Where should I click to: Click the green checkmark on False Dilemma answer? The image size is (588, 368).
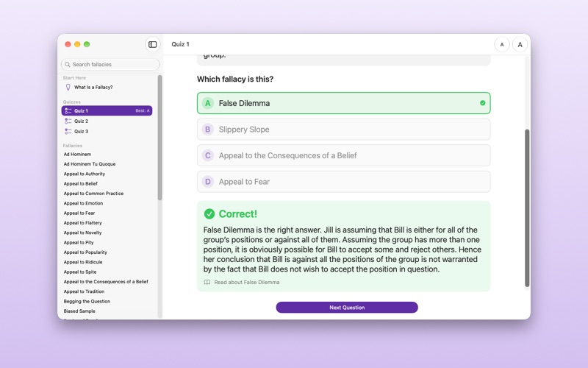click(x=482, y=103)
